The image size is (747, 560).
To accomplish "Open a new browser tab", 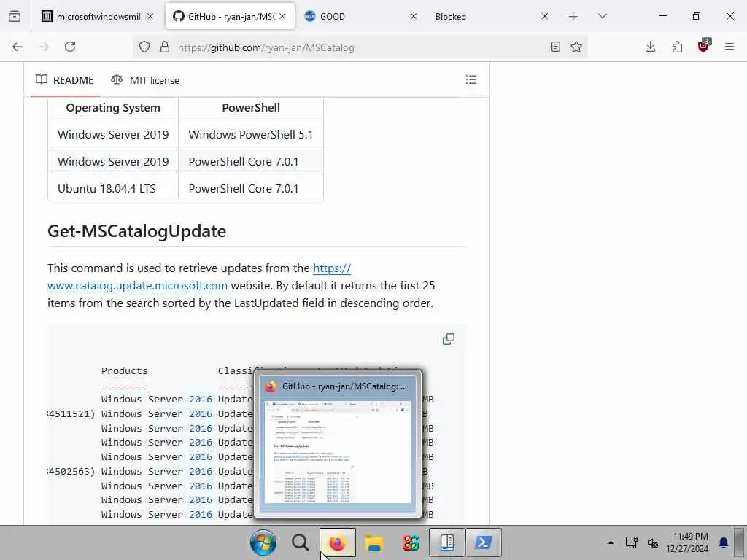I will [x=573, y=17].
